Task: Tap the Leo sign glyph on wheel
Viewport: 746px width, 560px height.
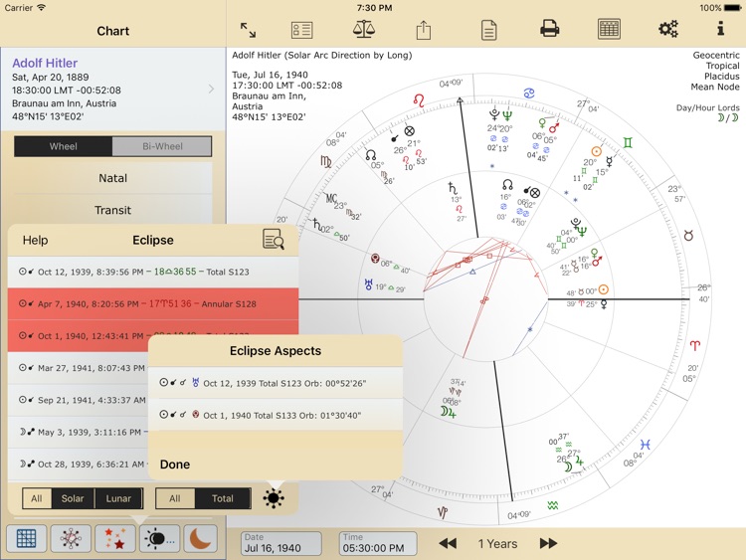Action: (x=419, y=100)
